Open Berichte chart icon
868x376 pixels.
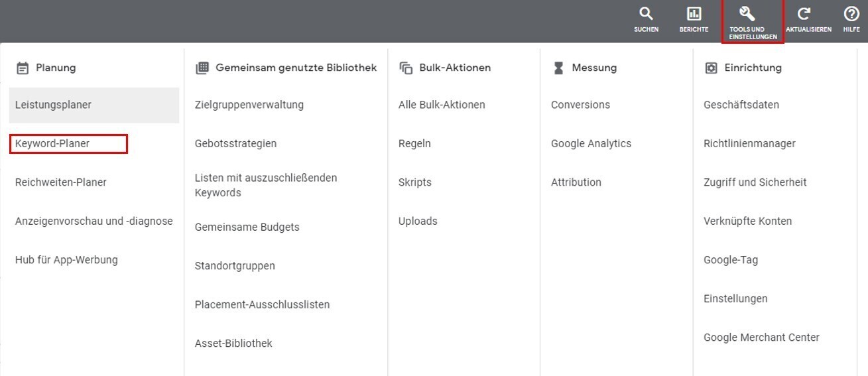pyautogui.click(x=694, y=15)
